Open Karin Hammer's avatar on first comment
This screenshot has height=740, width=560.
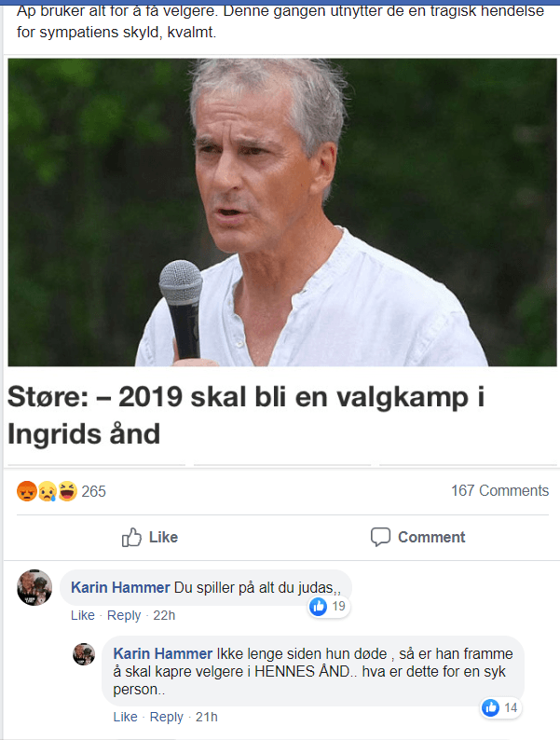pyautogui.click(x=34, y=587)
